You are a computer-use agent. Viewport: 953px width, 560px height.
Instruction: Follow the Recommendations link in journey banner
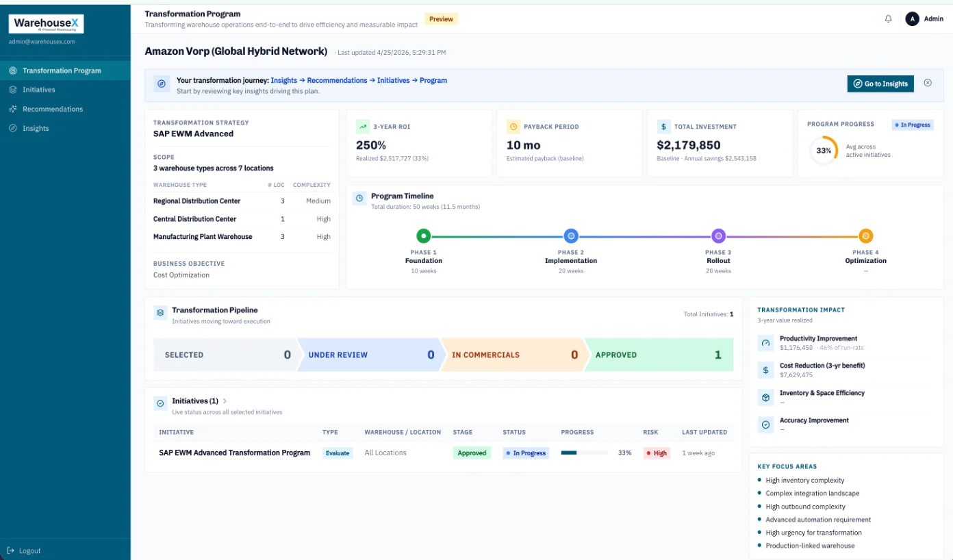tap(337, 80)
